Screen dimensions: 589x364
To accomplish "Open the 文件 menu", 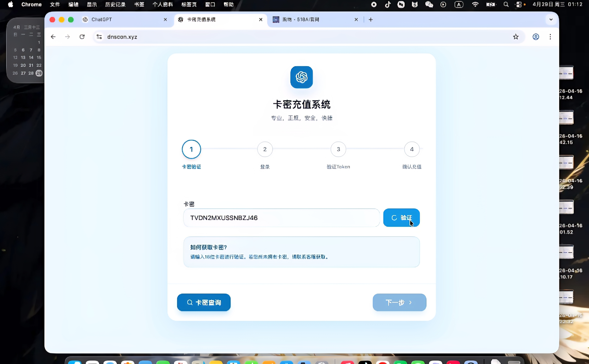I will (x=55, y=4).
